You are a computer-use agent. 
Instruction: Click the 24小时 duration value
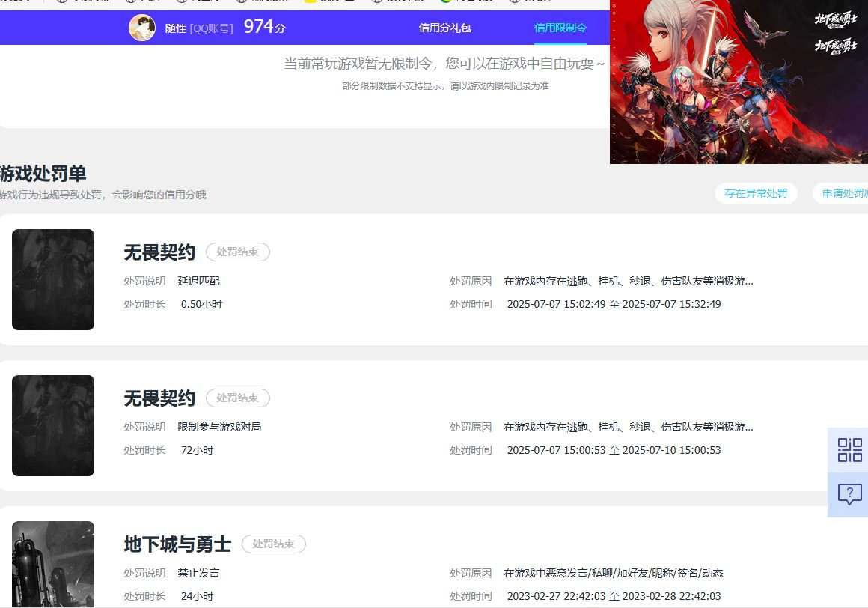click(197, 596)
